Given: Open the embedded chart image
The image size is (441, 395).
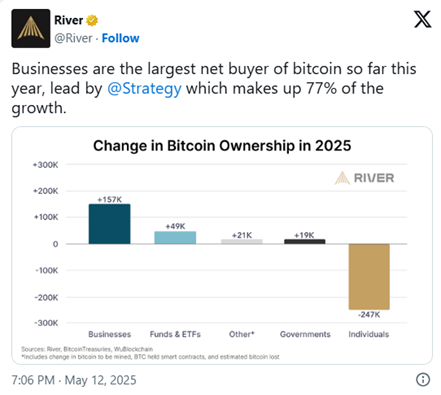Looking at the screenshot, I should pyautogui.click(x=222, y=245).
